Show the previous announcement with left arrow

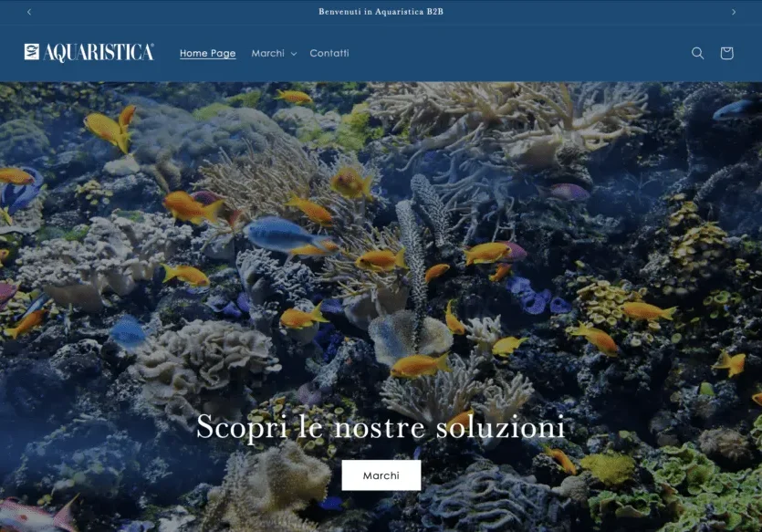(29, 12)
